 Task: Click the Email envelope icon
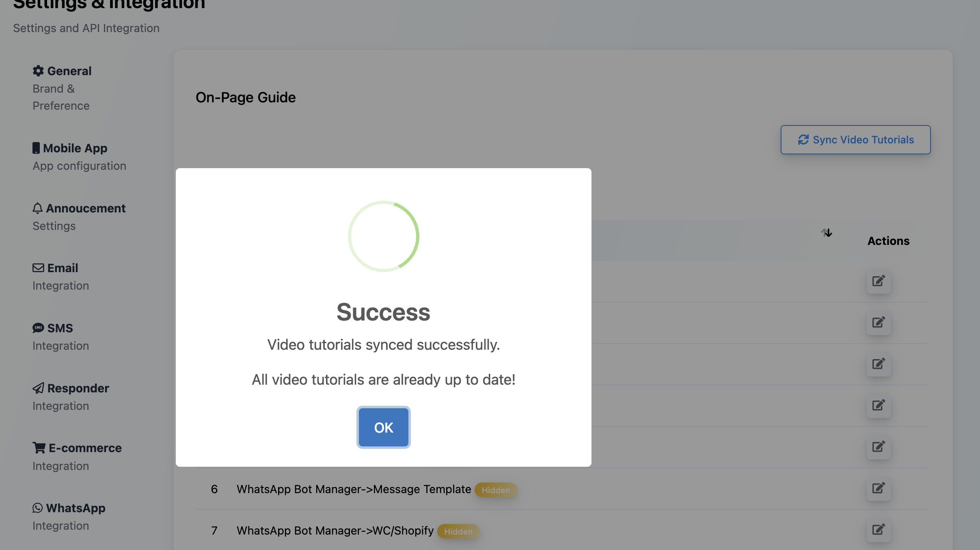click(38, 268)
